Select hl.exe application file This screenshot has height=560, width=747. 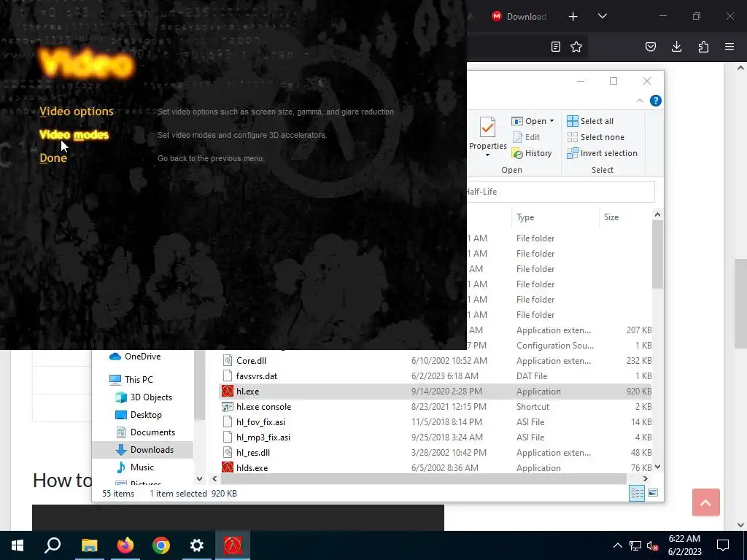click(x=436, y=392)
